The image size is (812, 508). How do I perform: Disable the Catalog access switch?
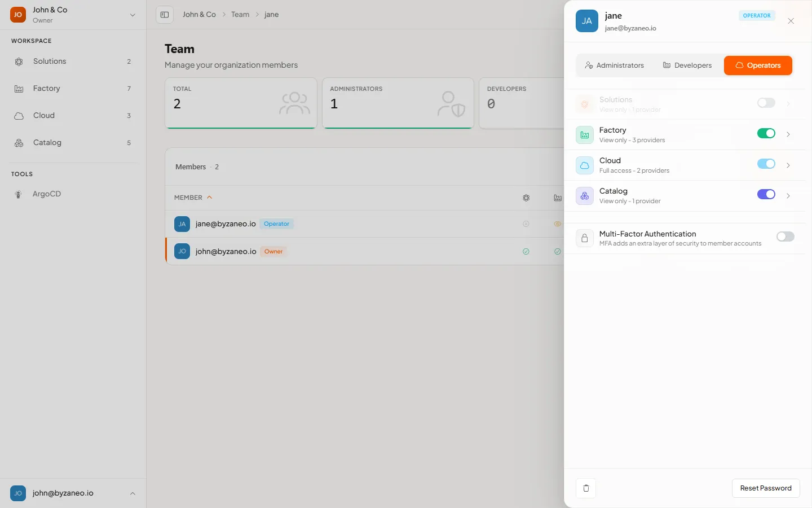766,194
